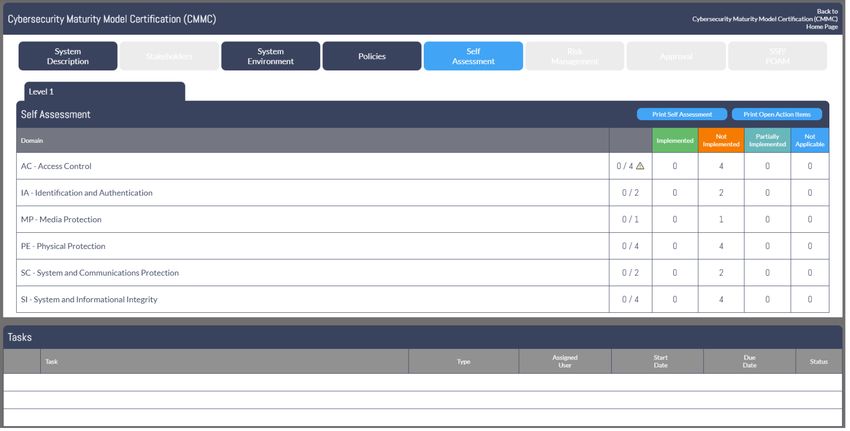This screenshot has width=850, height=431.
Task: Click Print Open Action Items button
Action: (x=777, y=114)
